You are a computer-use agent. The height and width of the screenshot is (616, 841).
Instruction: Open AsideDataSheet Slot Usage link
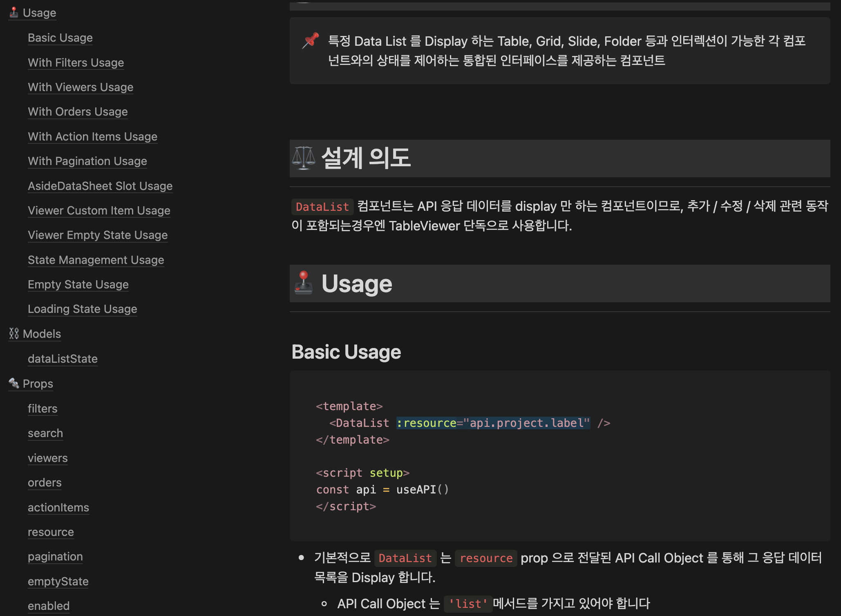(100, 186)
